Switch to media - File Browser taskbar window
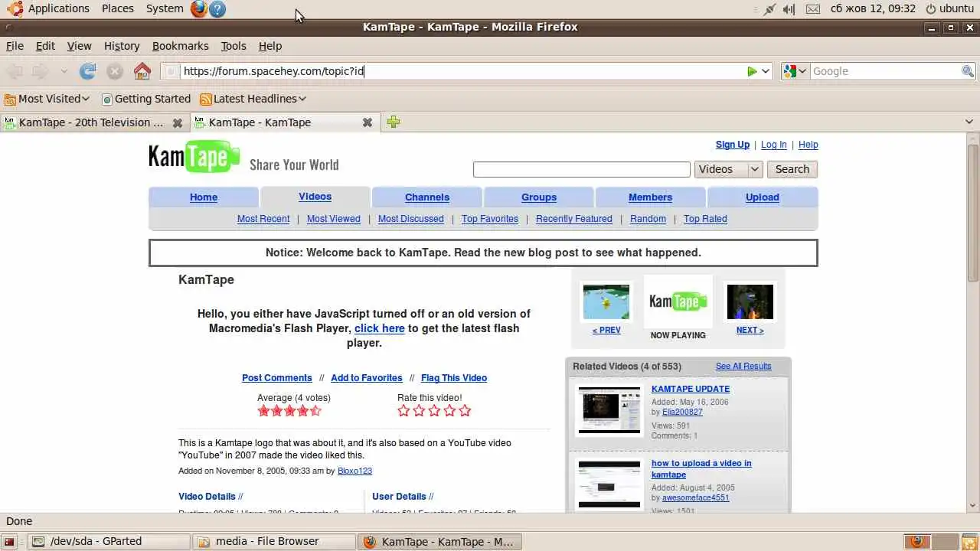This screenshot has height=551, width=980. point(274,542)
